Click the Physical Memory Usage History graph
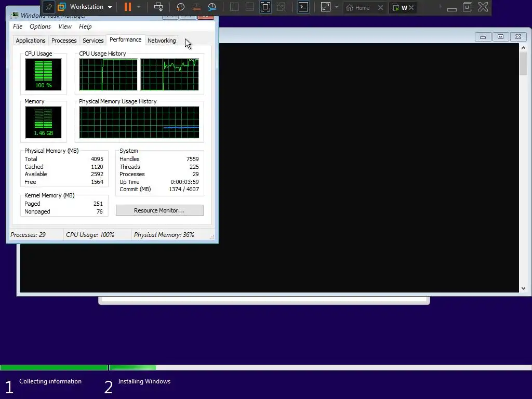Screen dimensions: 532x399 click(x=139, y=122)
